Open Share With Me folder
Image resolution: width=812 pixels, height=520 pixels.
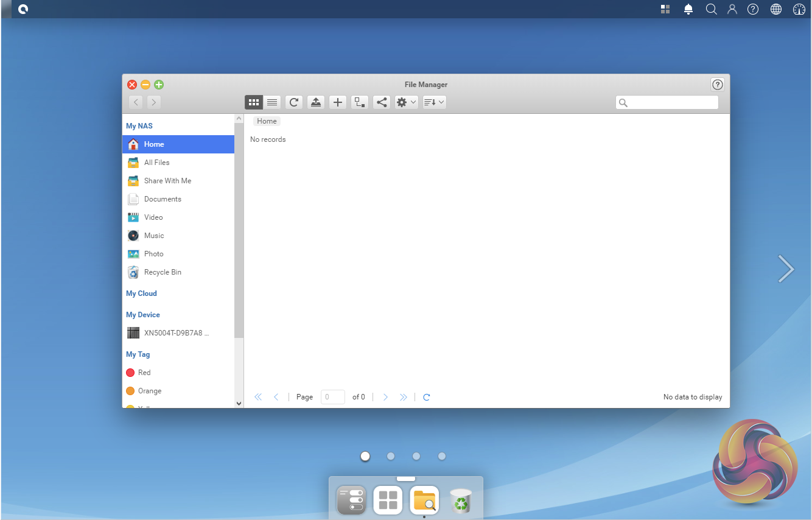167,181
